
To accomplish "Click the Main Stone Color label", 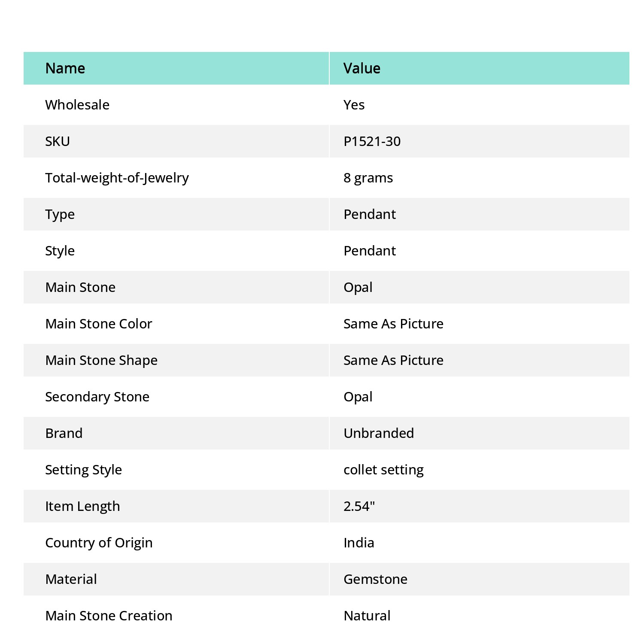I will coord(99,324).
